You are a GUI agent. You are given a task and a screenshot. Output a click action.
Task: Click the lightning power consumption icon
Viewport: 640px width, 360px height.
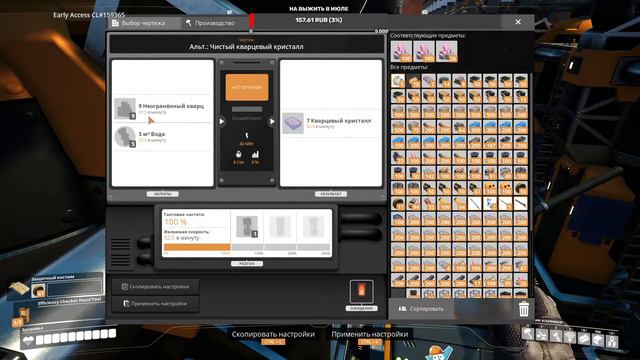pos(247,136)
